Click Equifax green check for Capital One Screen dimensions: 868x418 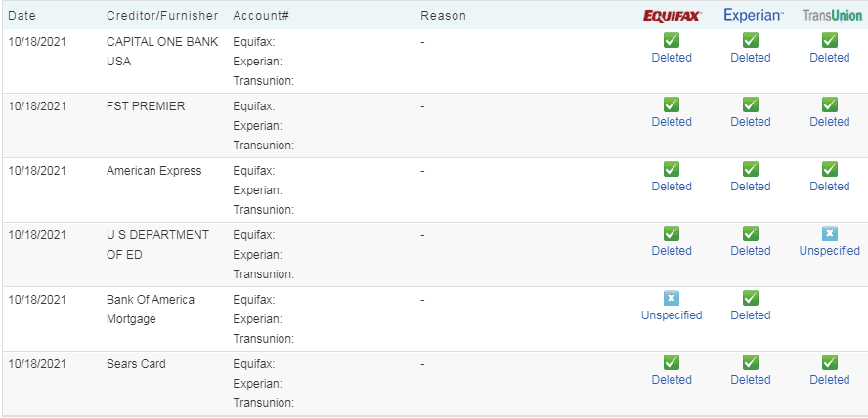pyautogui.click(x=672, y=40)
